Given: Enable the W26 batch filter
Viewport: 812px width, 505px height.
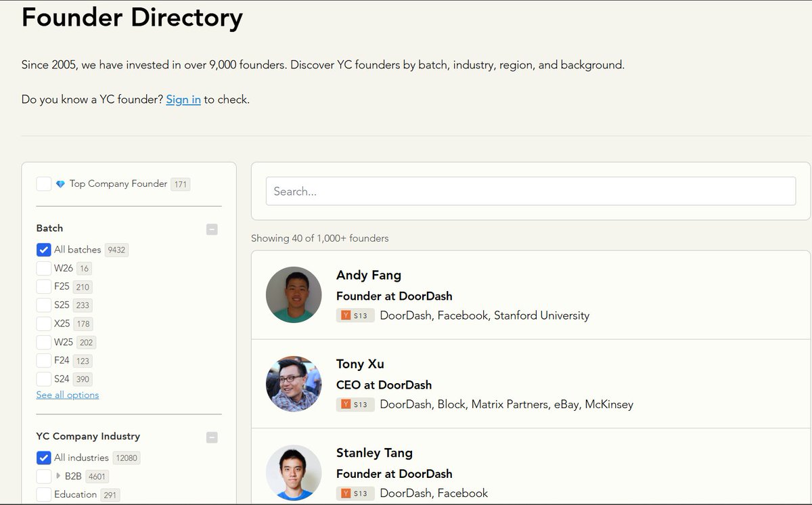Looking at the screenshot, I should (44, 268).
